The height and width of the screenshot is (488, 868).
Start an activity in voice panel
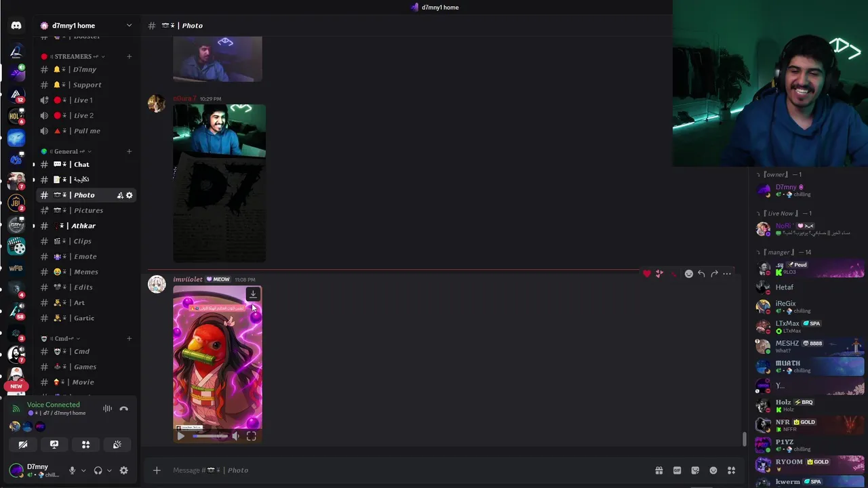point(85,445)
